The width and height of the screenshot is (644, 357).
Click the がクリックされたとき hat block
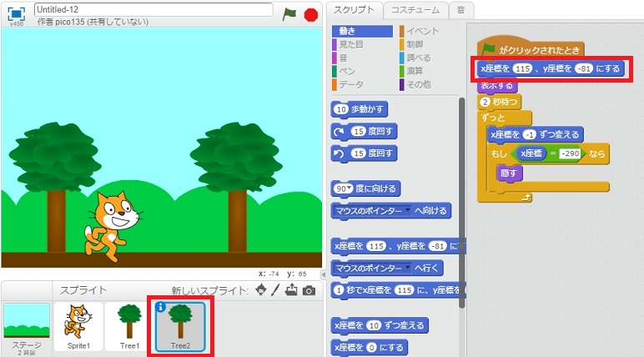[x=531, y=49]
